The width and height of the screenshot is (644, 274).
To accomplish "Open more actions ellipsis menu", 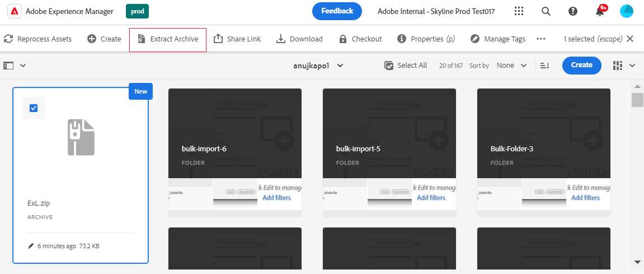I will (x=541, y=39).
